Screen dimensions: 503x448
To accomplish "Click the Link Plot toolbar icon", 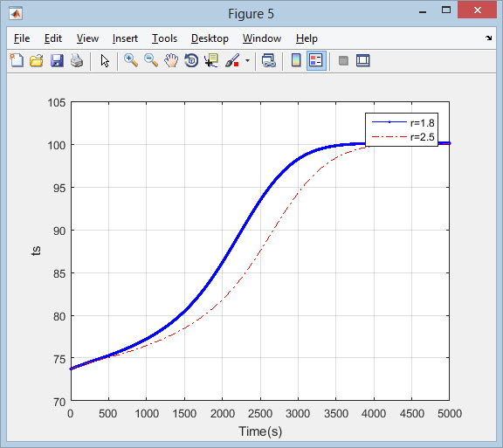I will coord(269,60).
